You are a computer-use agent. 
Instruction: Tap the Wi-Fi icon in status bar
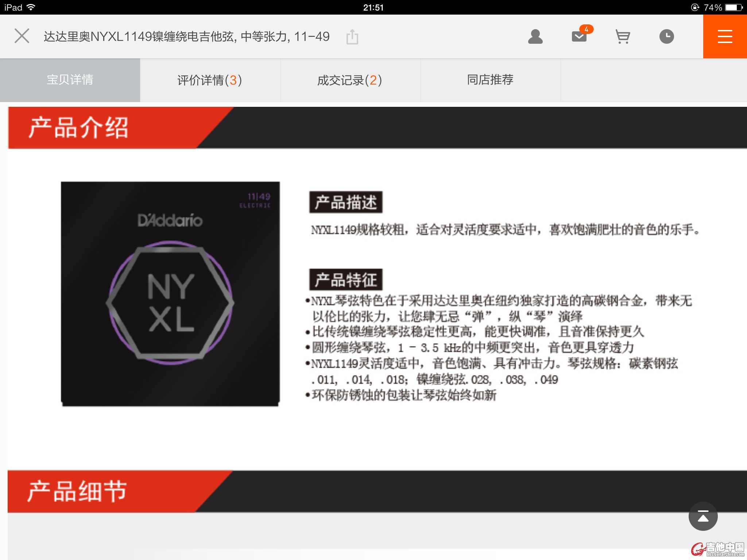pyautogui.click(x=31, y=7)
